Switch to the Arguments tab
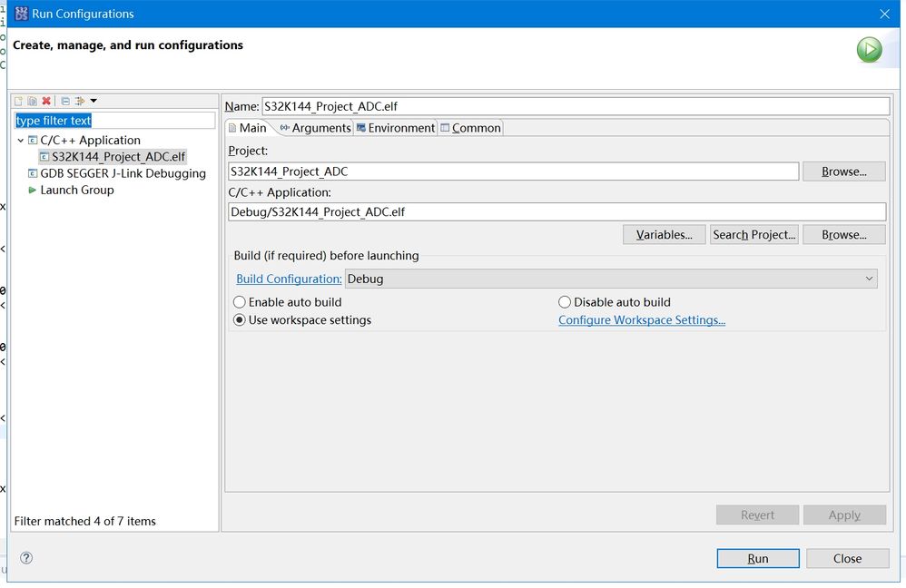906x588 pixels. point(316,128)
